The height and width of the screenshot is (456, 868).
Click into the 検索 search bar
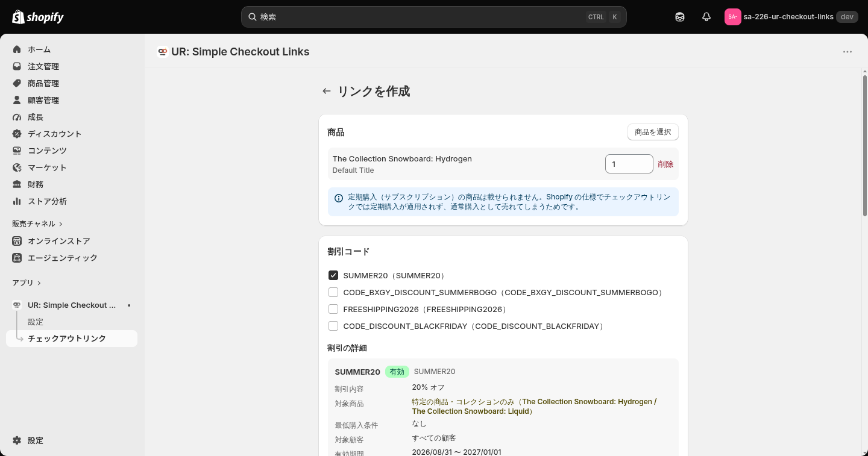[434, 17]
